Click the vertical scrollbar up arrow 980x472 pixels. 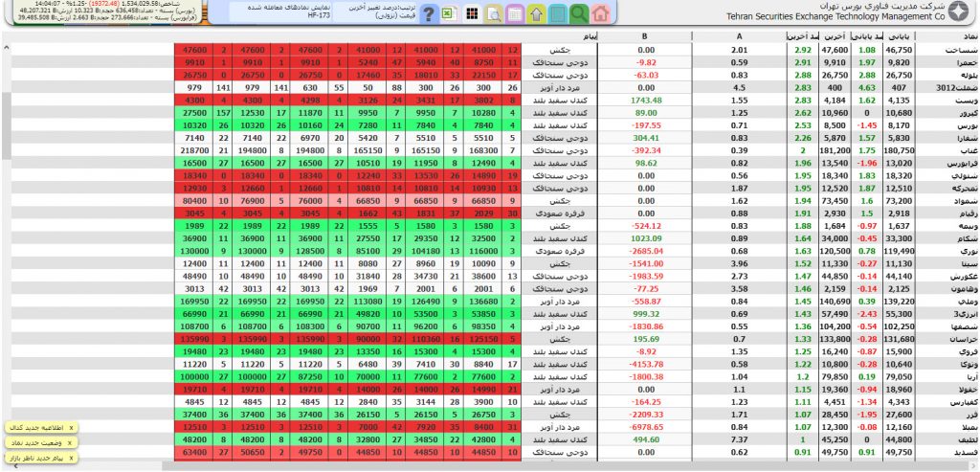click(x=7, y=47)
